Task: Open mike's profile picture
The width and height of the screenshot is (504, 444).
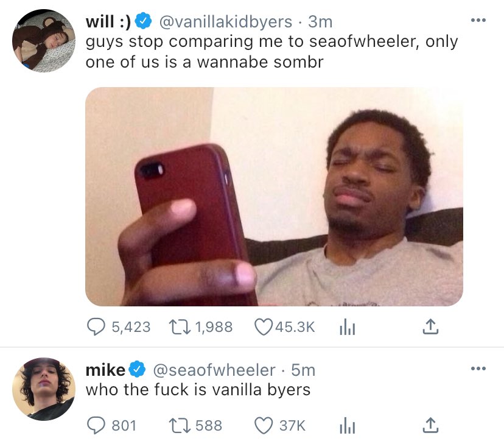Action: (x=43, y=389)
